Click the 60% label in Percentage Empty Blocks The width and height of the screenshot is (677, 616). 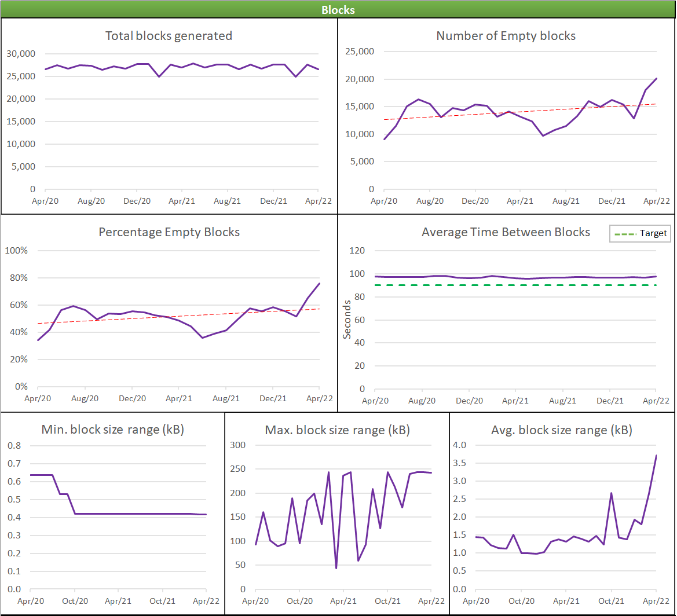(x=19, y=305)
